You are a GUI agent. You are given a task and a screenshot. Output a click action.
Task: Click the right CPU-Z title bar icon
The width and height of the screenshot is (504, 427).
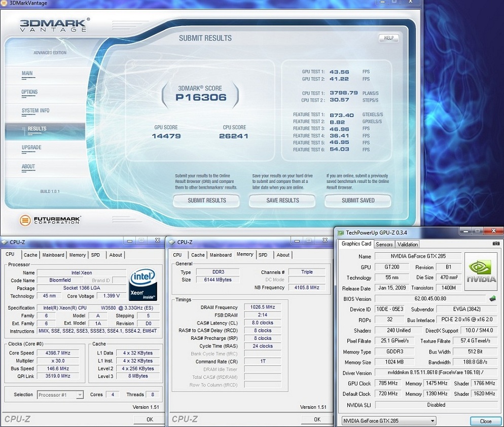tap(172, 242)
